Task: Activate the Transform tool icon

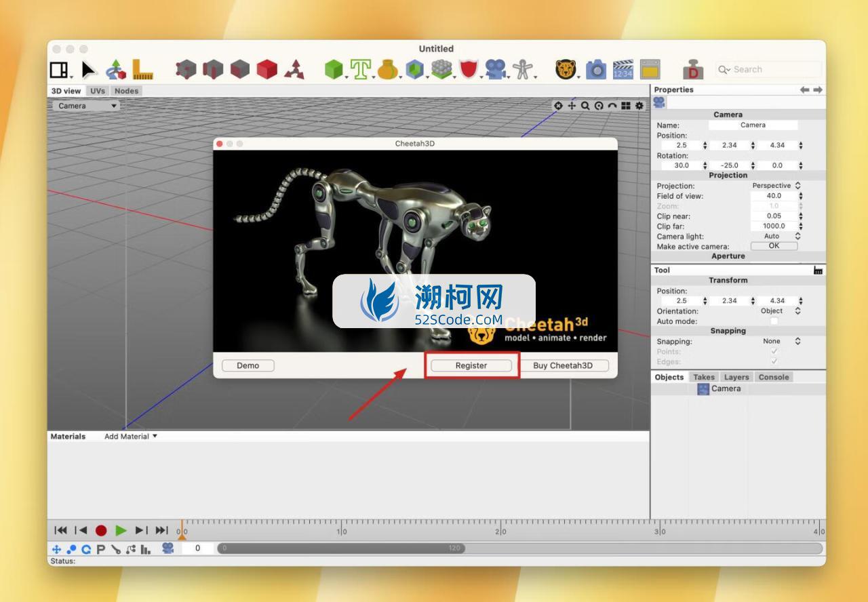Action: 115,69
